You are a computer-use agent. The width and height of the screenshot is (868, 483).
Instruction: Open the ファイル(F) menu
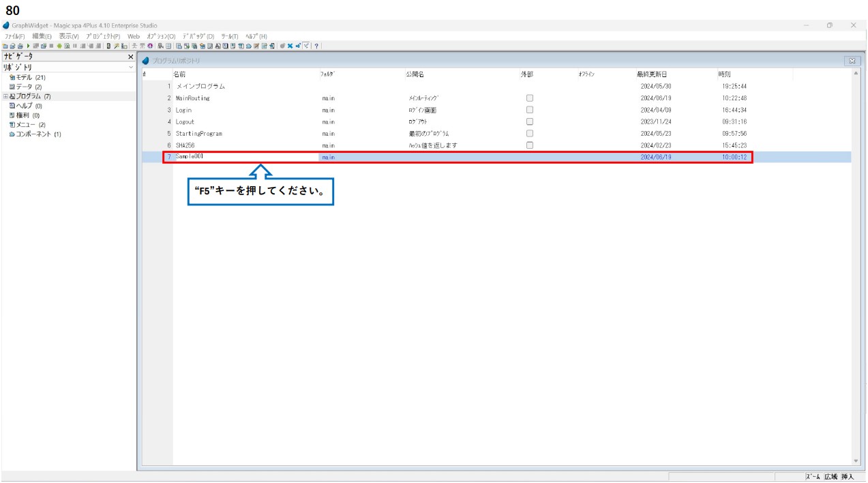click(14, 36)
